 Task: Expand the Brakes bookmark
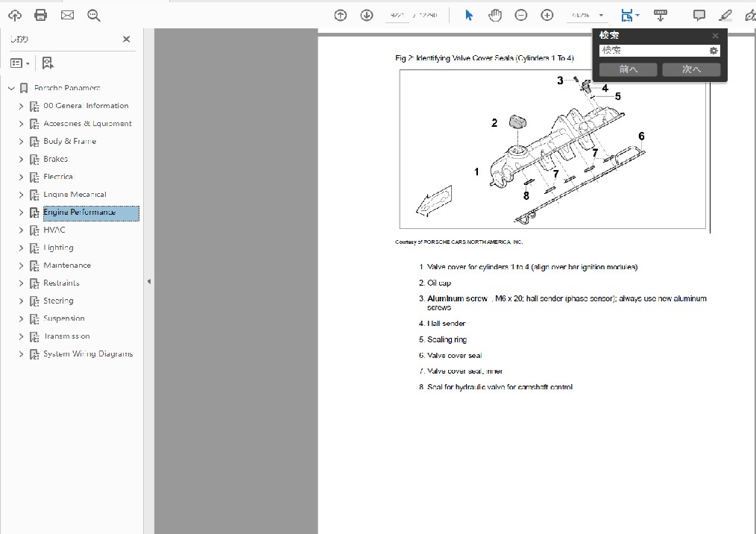21,160
